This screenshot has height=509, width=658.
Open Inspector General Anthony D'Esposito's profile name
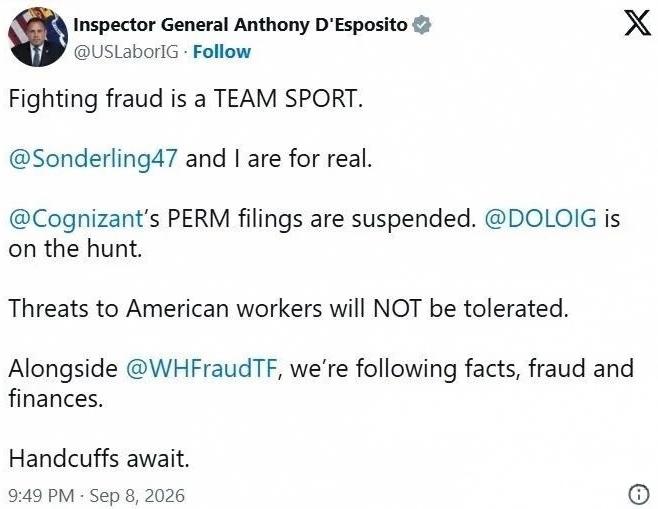pyautogui.click(x=240, y=25)
